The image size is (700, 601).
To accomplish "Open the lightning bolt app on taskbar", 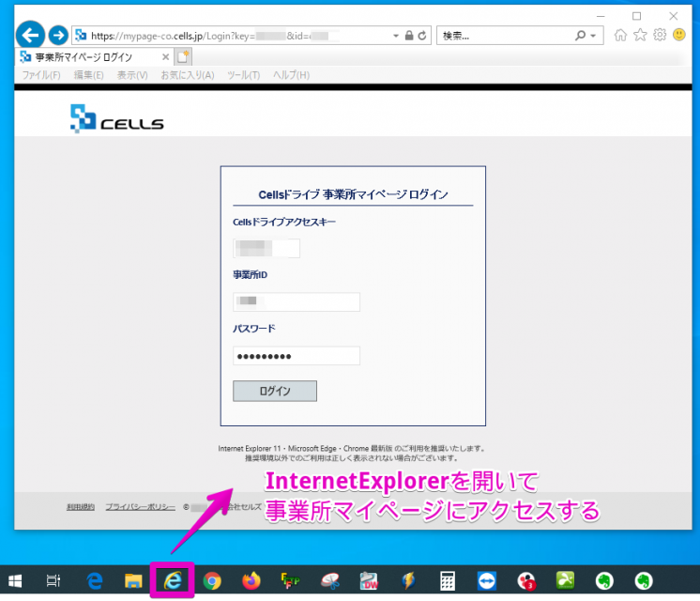I will coord(408,581).
